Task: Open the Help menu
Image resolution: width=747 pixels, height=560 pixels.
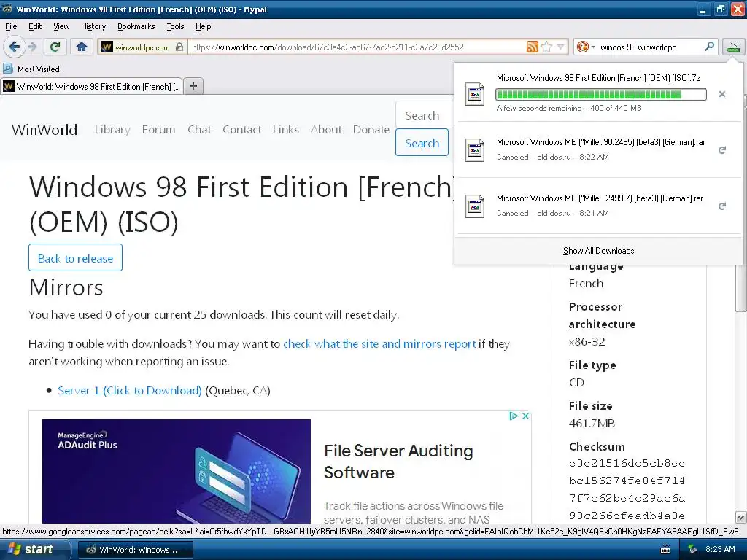Action: [x=203, y=26]
